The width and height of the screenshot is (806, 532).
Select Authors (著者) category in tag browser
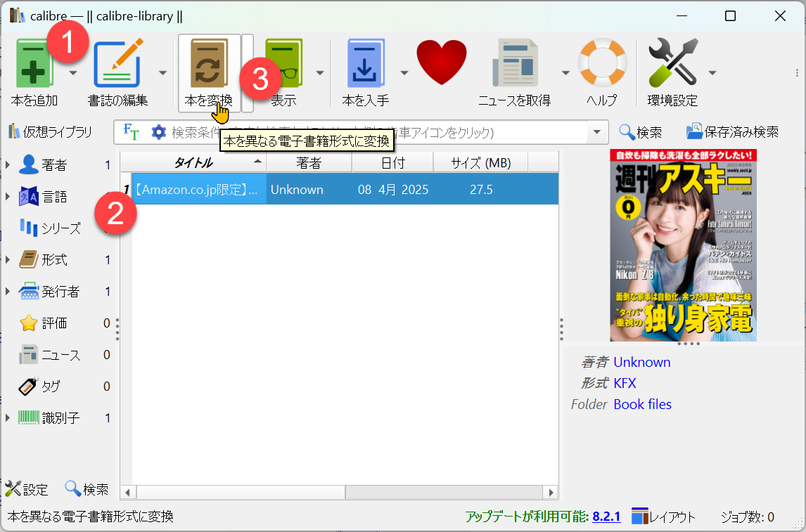pos(54,165)
